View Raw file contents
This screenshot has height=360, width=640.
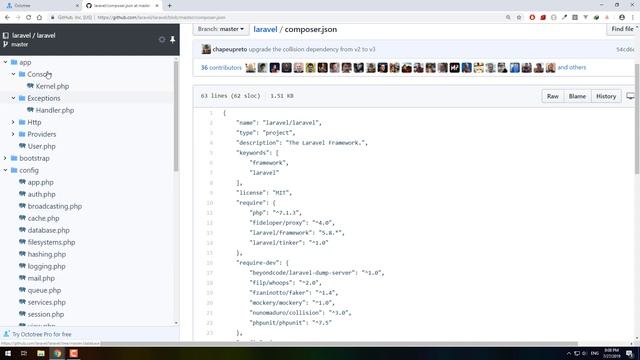[553, 96]
